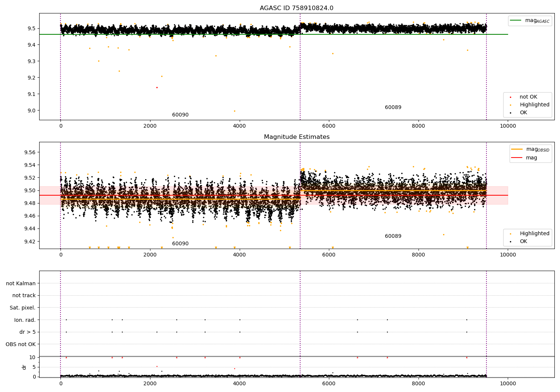Screen dimensions: 560x392
Task: Click the 6000 x-axis tick in bottom plot
Action: [x=329, y=384]
